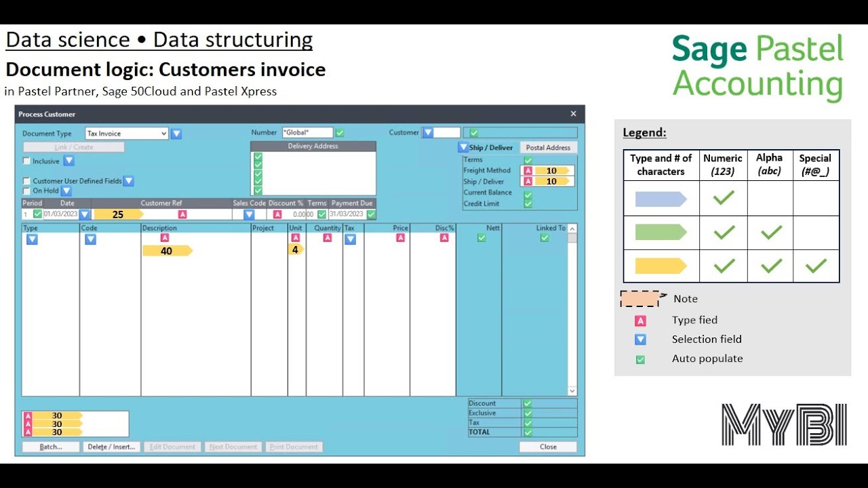Switch to the Postal Address tab
The width and height of the screenshot is (868, 488).
pos(548,148)
